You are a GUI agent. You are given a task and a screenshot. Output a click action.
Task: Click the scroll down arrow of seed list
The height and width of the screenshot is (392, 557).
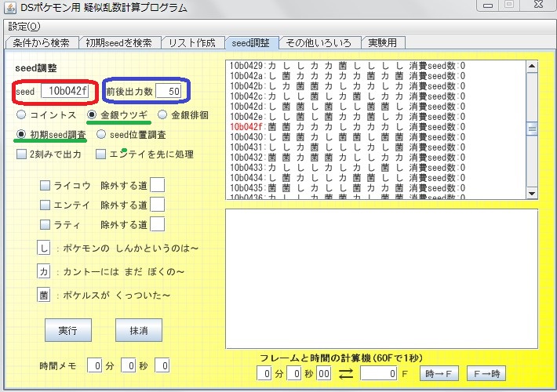tap(532, 194)
